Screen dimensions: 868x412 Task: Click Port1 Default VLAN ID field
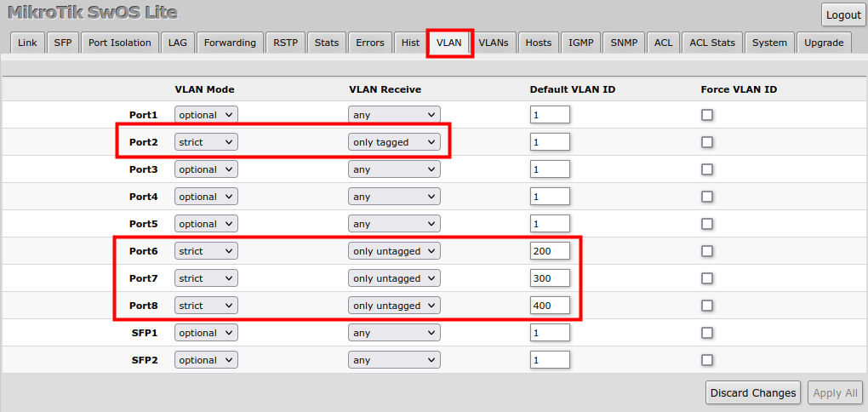pyautogui.click(x=550, y=115)
